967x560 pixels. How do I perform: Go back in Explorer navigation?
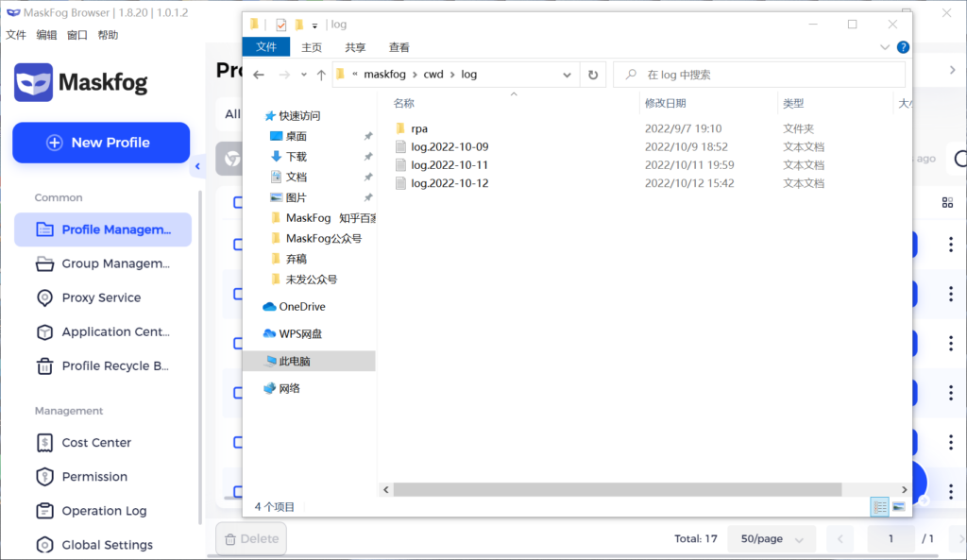coord(259,75)
